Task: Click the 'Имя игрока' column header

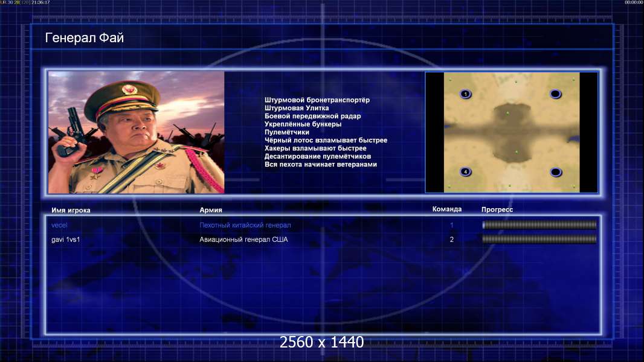Action: [71, 211]
